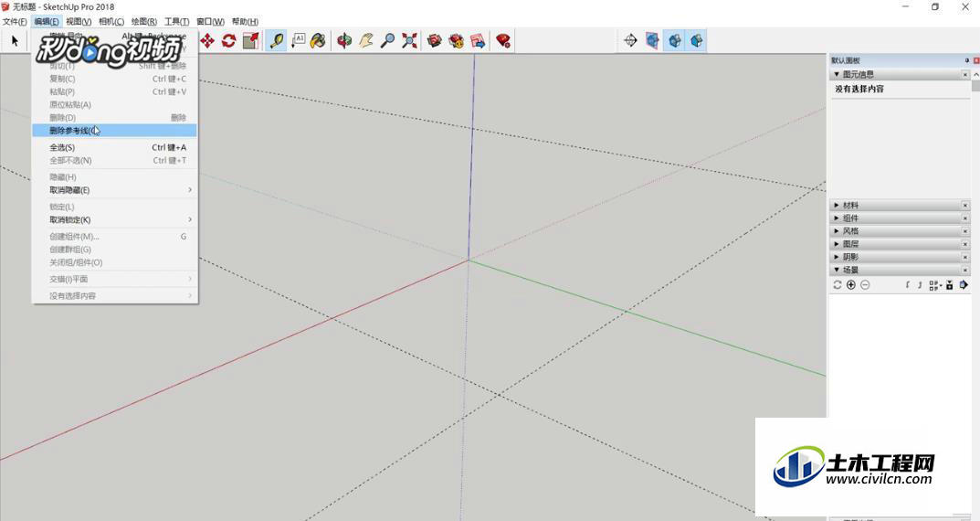Open the Extension Warehouse icon

pos(457,41)
